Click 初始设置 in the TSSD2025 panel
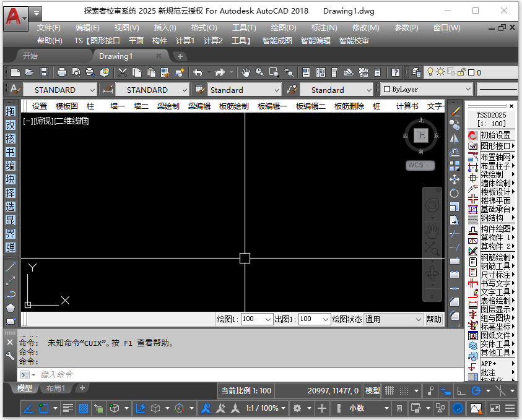Viewport: 522px width, 420px height. pyautogui.click(x=495, y=135)
